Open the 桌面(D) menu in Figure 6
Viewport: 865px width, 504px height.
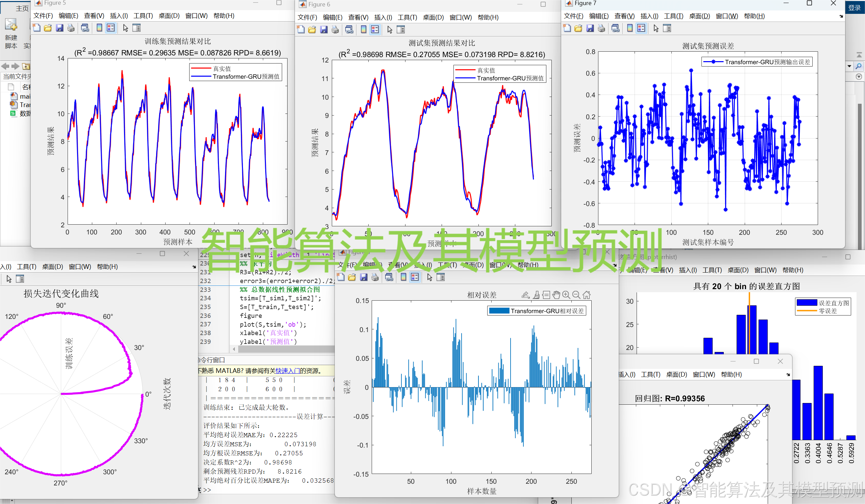pos(433,18)
